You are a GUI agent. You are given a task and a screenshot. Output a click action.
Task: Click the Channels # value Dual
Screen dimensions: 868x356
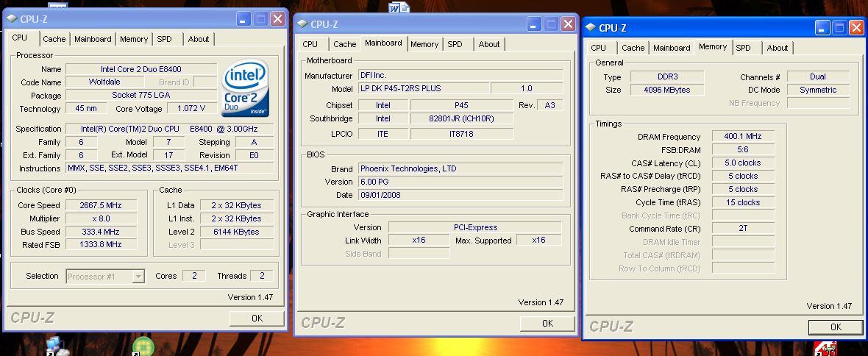[818, 77]
